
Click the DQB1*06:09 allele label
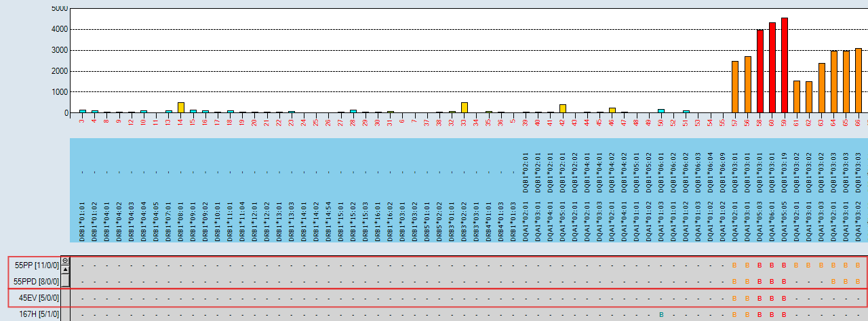[x=723, y=173]
